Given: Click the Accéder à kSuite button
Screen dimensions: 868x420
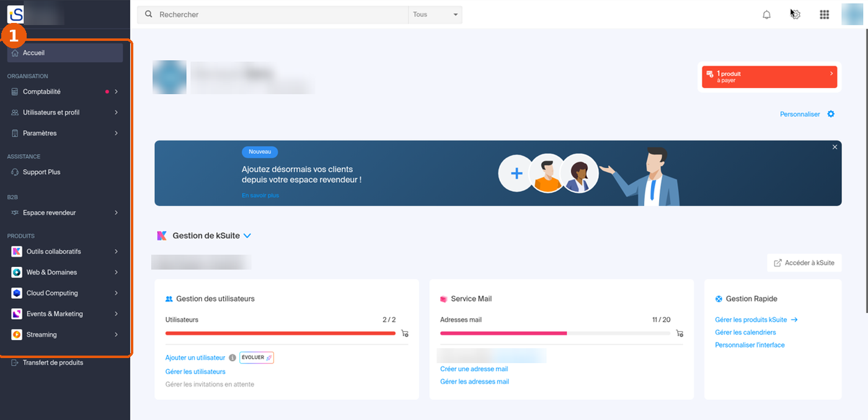Looking at the screenshot, I should 804,263.
